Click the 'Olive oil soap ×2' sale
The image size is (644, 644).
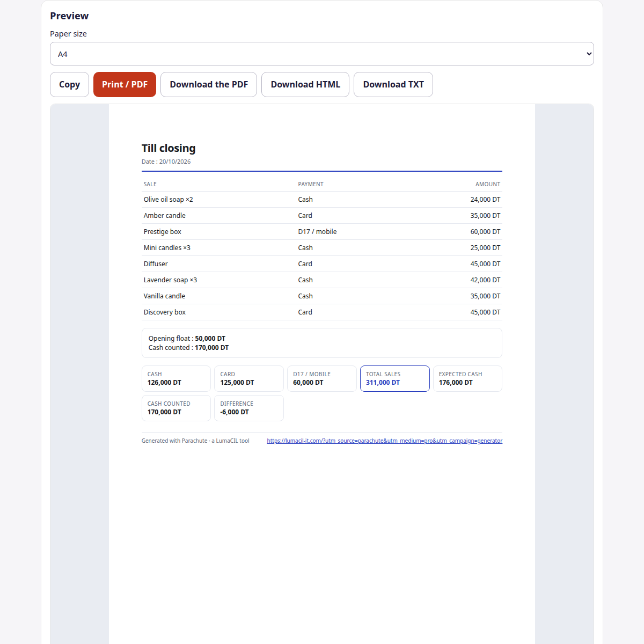coord(168,200)
